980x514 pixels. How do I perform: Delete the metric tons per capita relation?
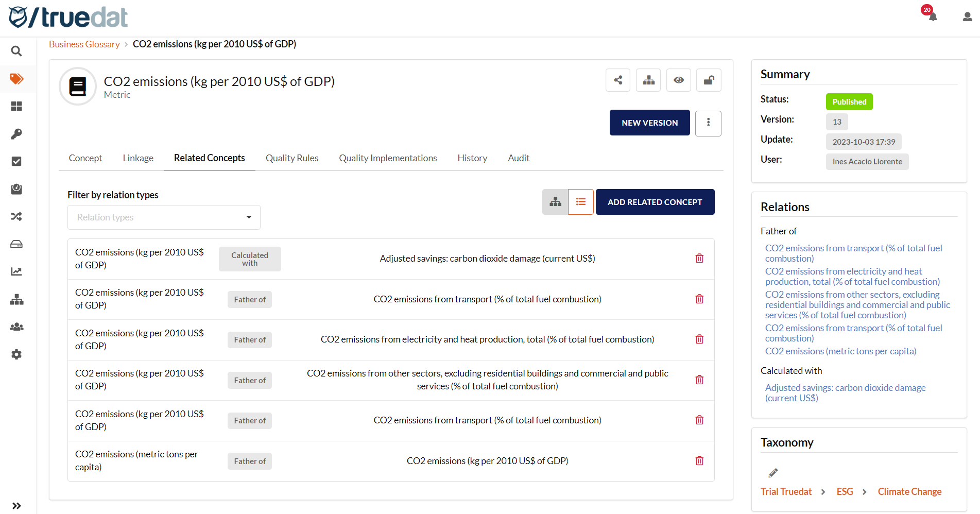[x=699, y=461]
